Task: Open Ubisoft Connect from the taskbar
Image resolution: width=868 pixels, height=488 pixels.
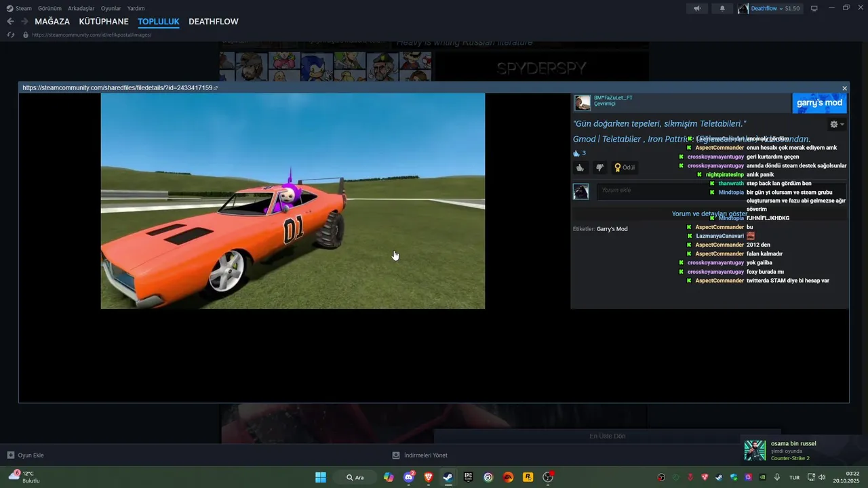Action: coord(488,477)
